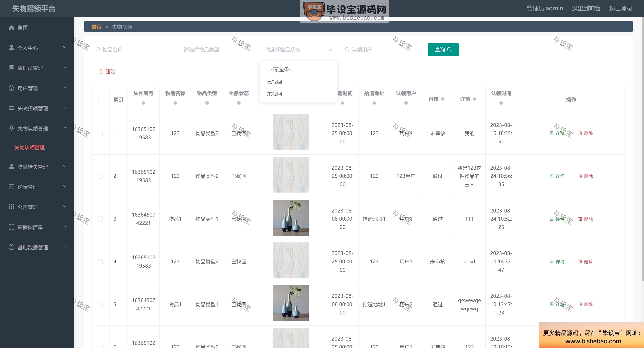The height and width of the screenshot is (348, 644).
Task: Click the grid icon beside 公告管理
Action: pos(11,207)
